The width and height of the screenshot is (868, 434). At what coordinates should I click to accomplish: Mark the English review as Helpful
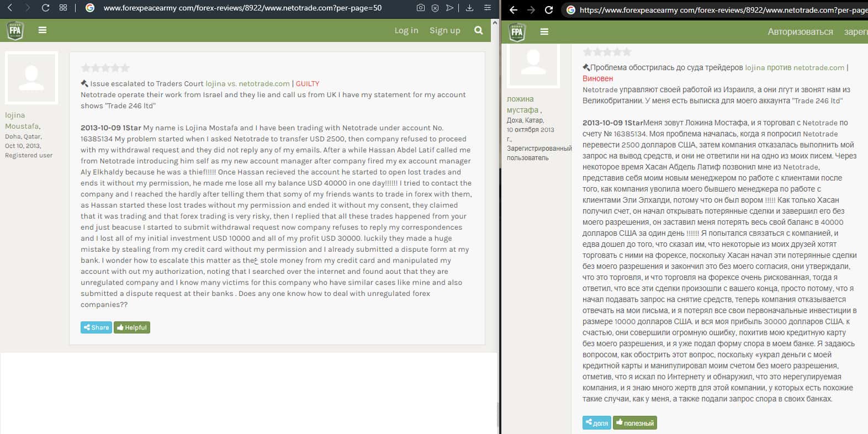coord(132,327)
